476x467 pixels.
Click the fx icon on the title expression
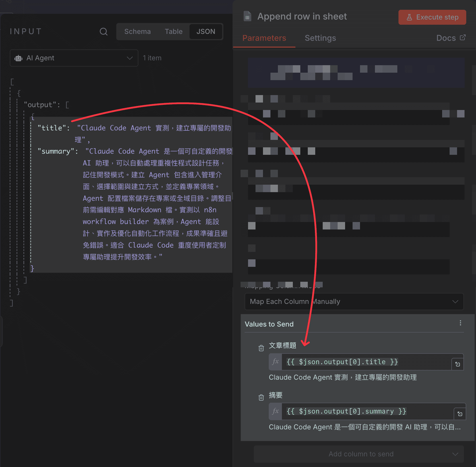pos(275,362)
